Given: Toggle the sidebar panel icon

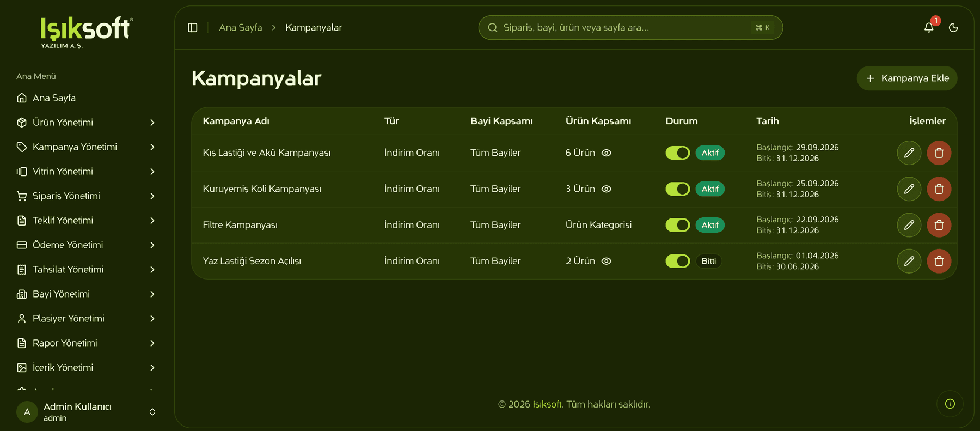Looking at the screenshot, I should coord(193,28).
